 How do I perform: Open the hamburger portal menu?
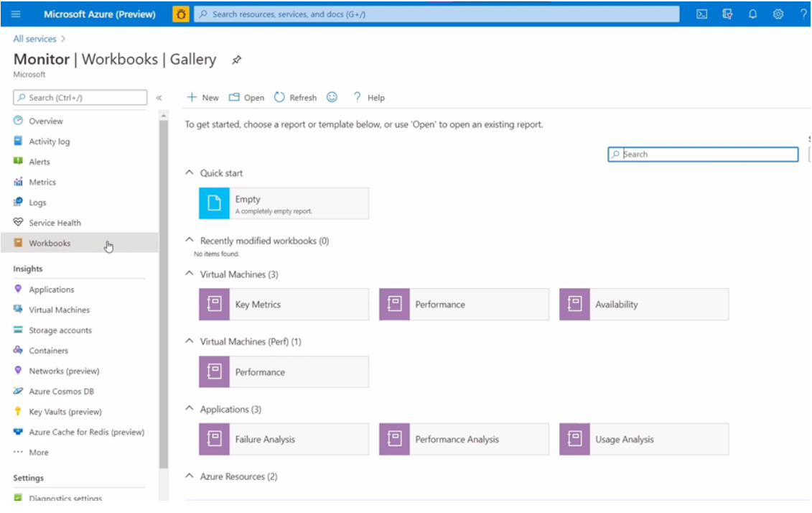pyautogui.click(x=16, y=14)
